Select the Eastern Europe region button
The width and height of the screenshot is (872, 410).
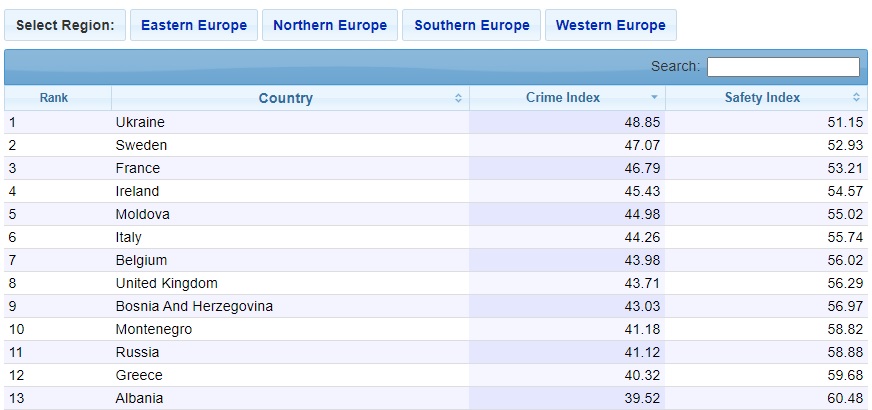click(194, 25)
